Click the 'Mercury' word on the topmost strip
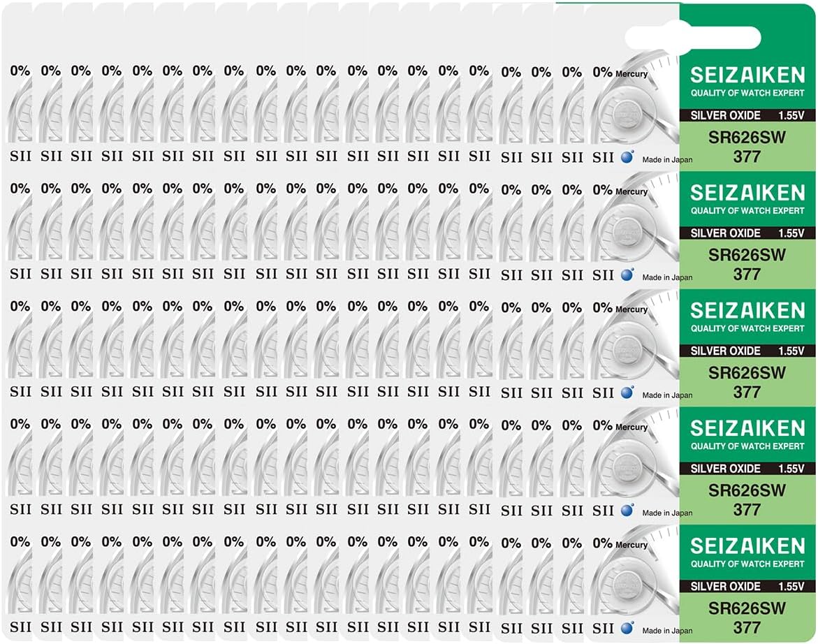The height and width of the screenshot is (644, 818). click(631, 74)
